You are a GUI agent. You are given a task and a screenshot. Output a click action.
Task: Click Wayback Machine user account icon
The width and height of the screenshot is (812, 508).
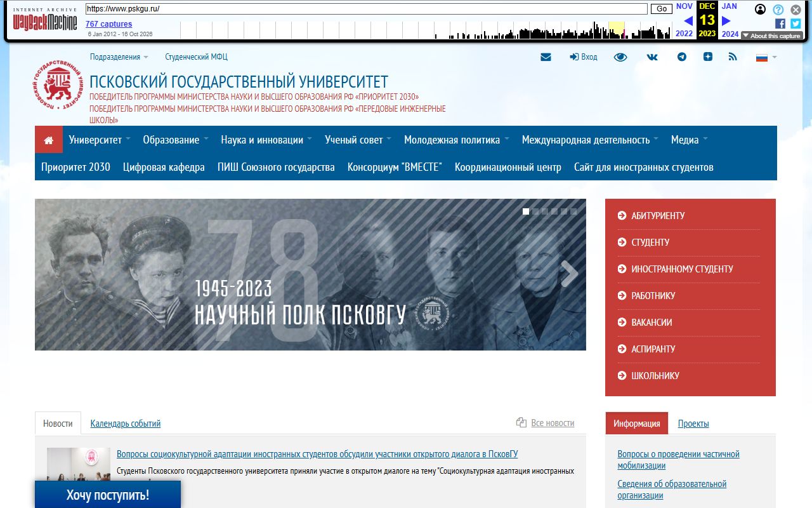click(x=761, y=10)
